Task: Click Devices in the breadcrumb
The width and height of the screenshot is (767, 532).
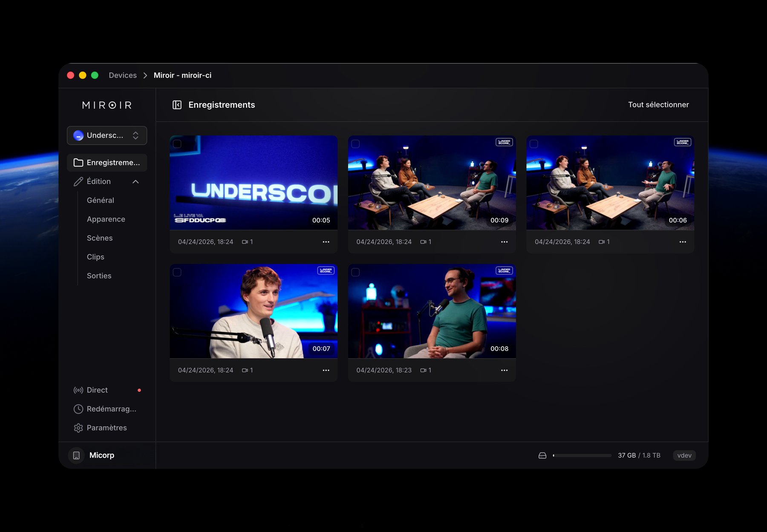Action: [x=122, y=75]
